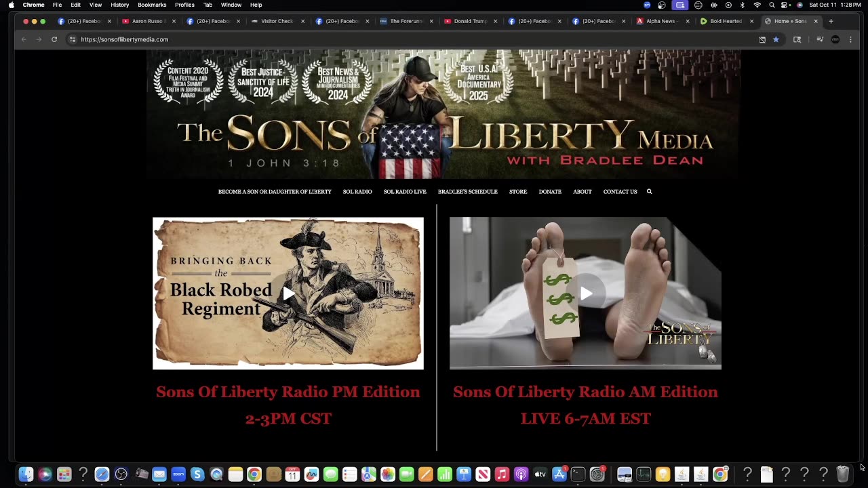
Task: Open Store nav link
Action: coord(518,192)
